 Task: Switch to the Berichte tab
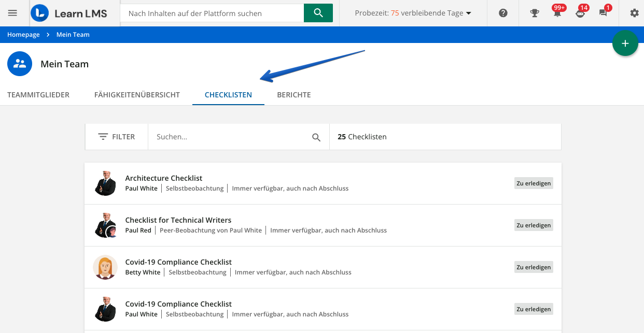(294, 95)
